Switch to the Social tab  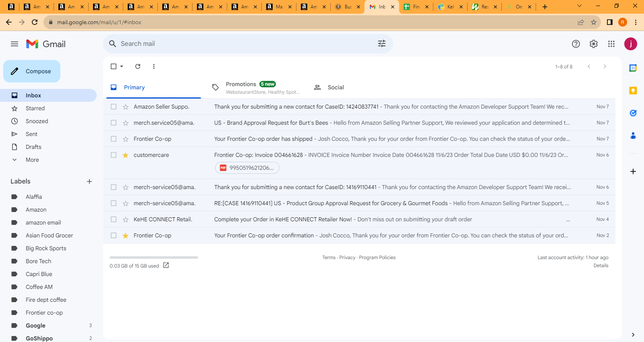click(x=358, y=87)
